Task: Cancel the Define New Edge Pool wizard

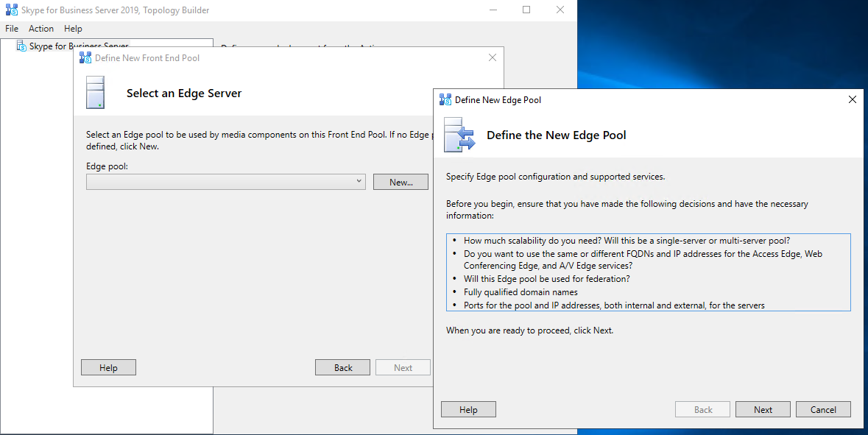Action: (823, 410)
